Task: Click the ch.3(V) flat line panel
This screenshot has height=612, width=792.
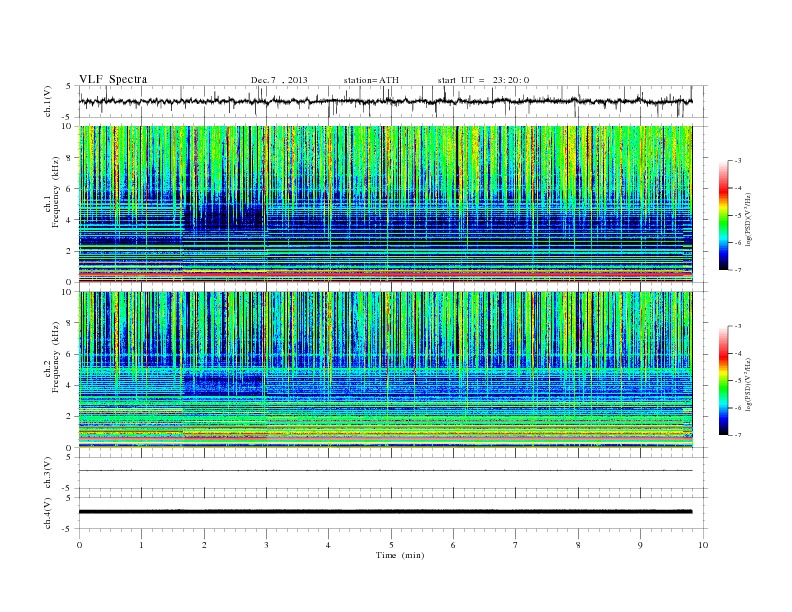Action: coord(393,473)
